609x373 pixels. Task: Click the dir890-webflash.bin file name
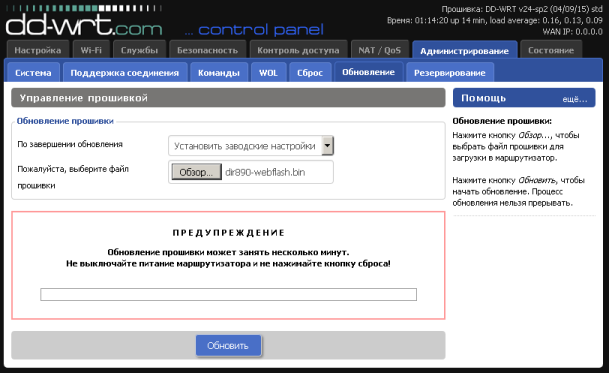pyautogui.click(x=265, y=172)
